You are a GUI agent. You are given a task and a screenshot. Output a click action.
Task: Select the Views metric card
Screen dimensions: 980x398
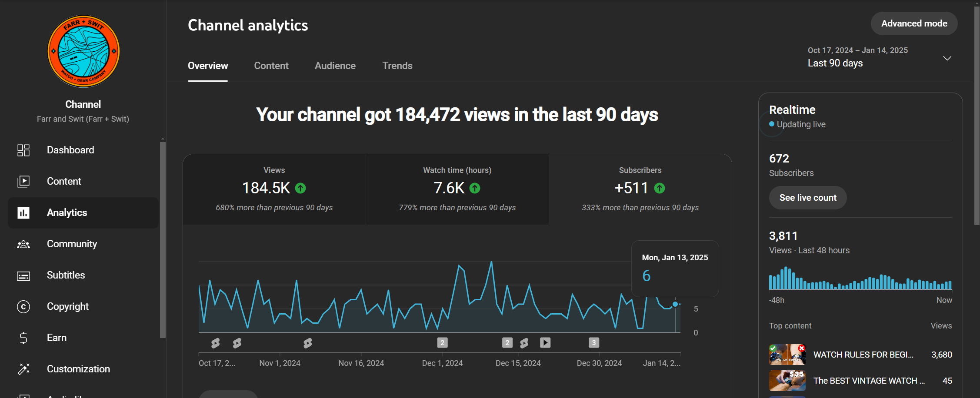274,189
